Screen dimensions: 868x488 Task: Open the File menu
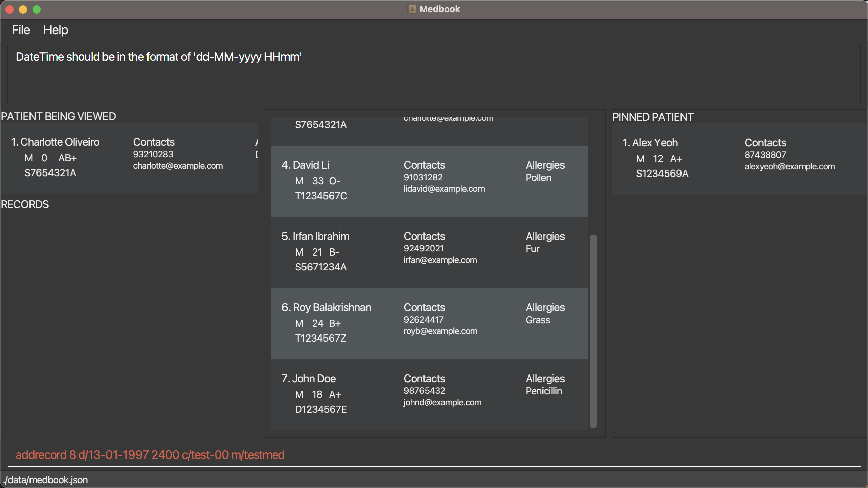tap(21, 30)
